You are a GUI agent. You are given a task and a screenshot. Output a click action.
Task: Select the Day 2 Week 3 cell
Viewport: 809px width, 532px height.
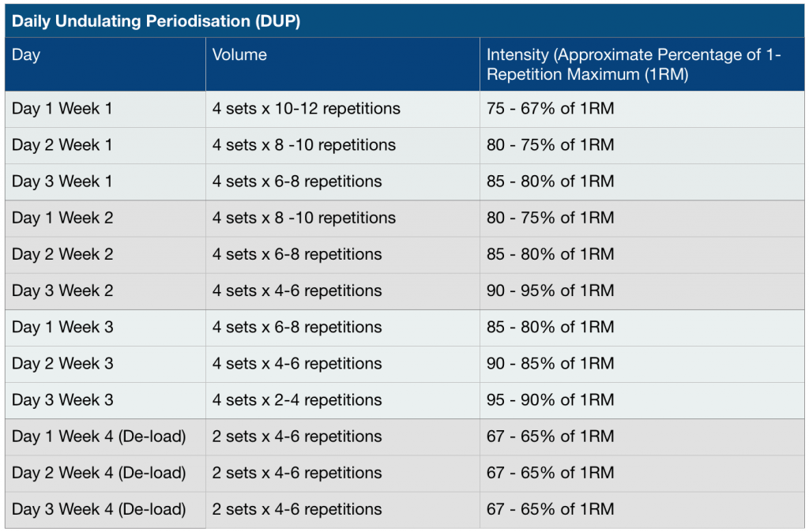point(62,363)
